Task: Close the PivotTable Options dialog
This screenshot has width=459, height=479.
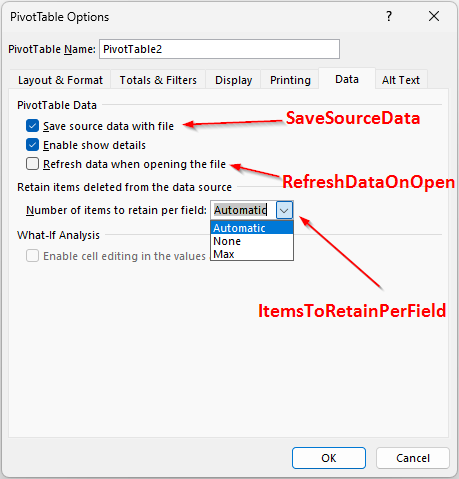Action: 434,16
